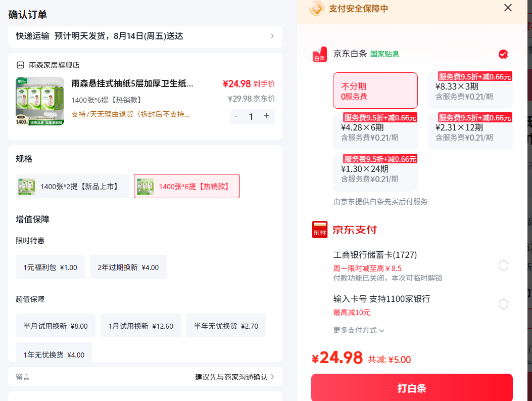
Task: Click the 1400张*2提 spec thumbnail image
Action: [x=27, y=186]
